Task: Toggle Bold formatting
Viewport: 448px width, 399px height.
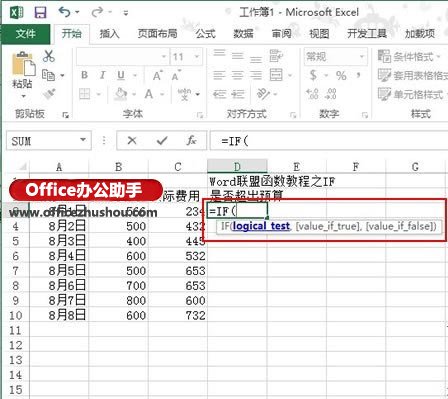Action: point(84,75)
